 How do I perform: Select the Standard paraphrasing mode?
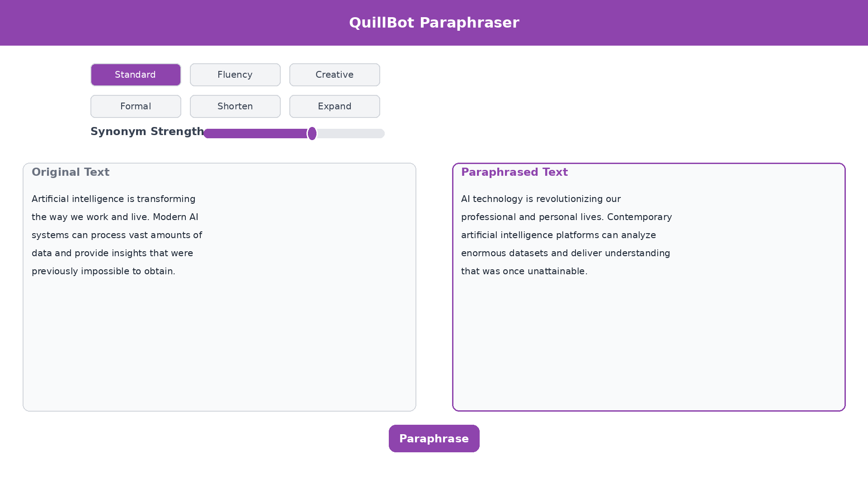click(135, 75)
